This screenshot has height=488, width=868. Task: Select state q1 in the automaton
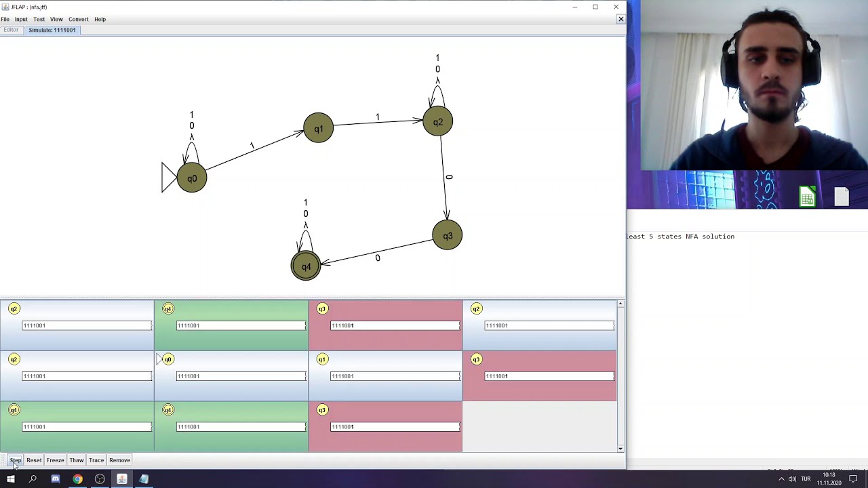pyautogui.click(x=319, y=128)
